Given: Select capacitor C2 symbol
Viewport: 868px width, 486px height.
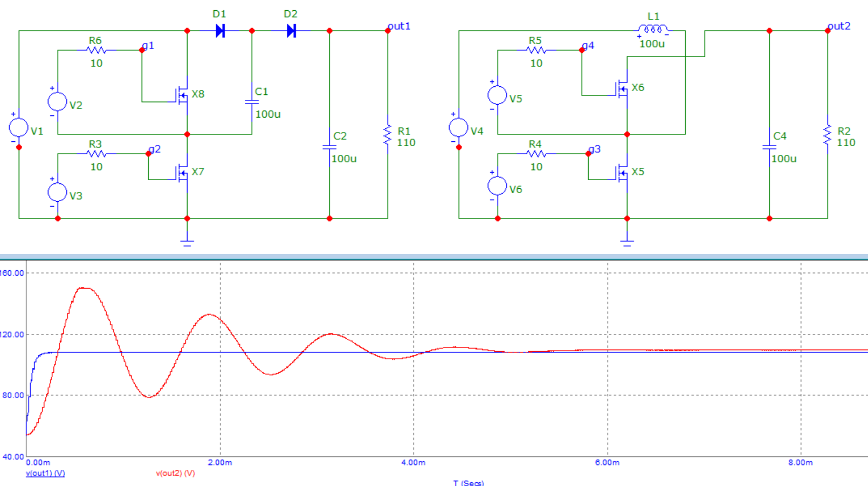Looking at the screenshot, I should pos(329,147).
